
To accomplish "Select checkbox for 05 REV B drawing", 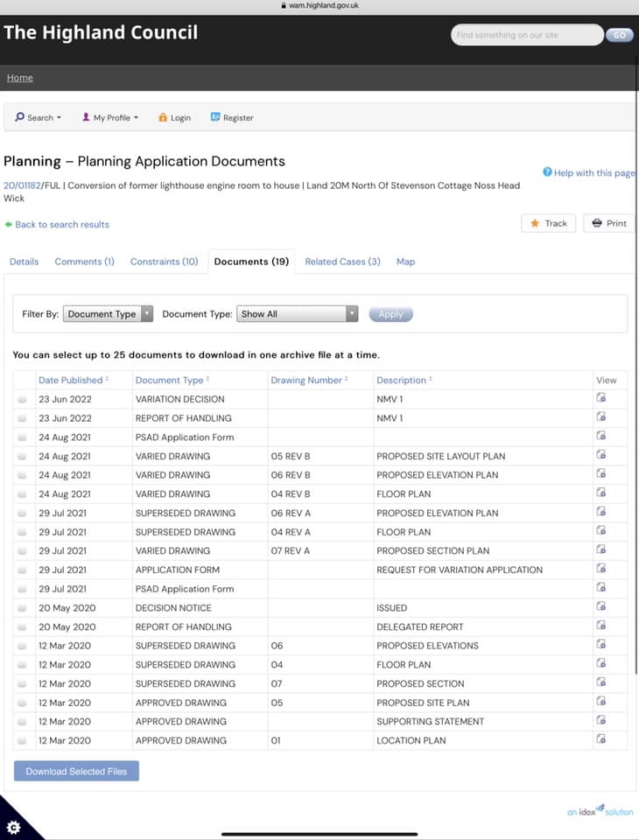I will point(22,457).
